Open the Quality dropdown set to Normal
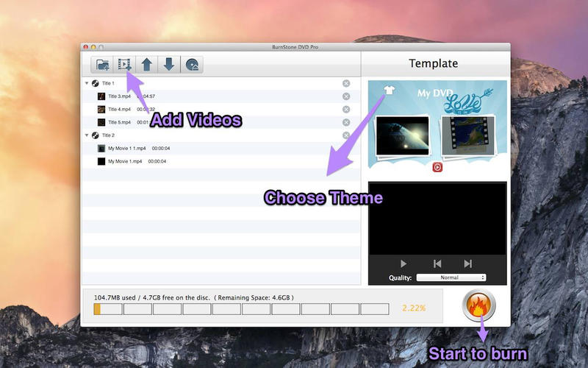Viewport: 588px width, 368px height. [451, 277]
